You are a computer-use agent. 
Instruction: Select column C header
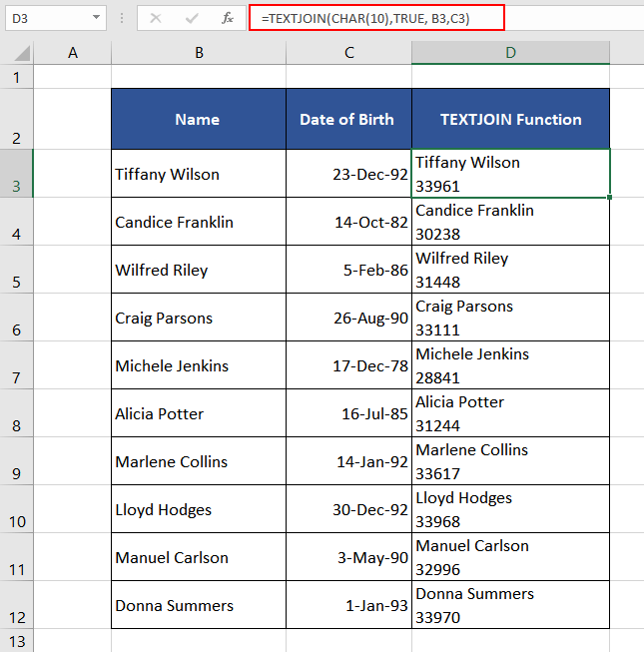[x=348, y=53]
